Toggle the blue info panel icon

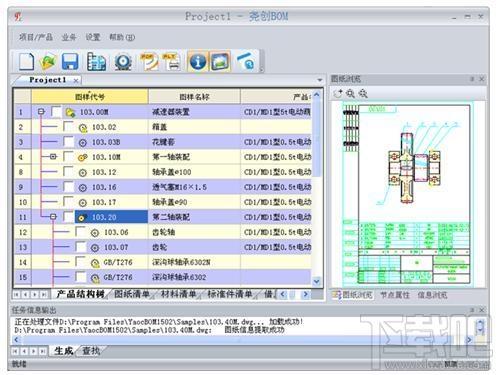198,62
